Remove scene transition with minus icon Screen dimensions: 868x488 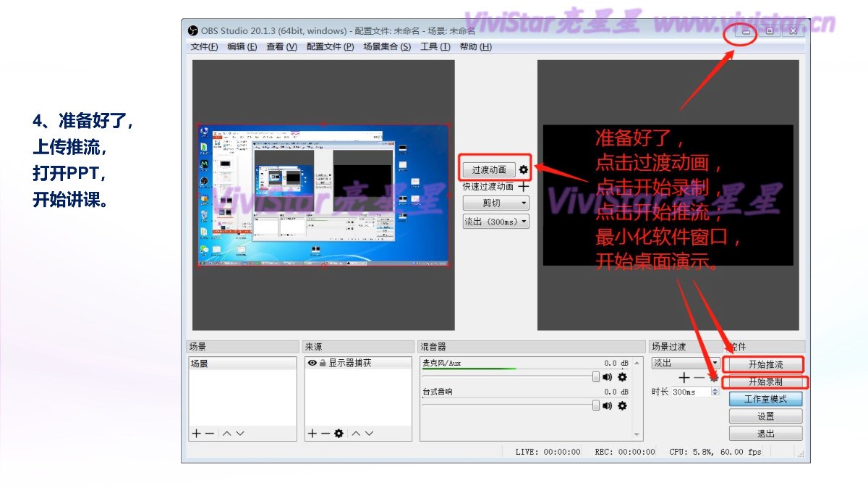(x=699, y=378)
